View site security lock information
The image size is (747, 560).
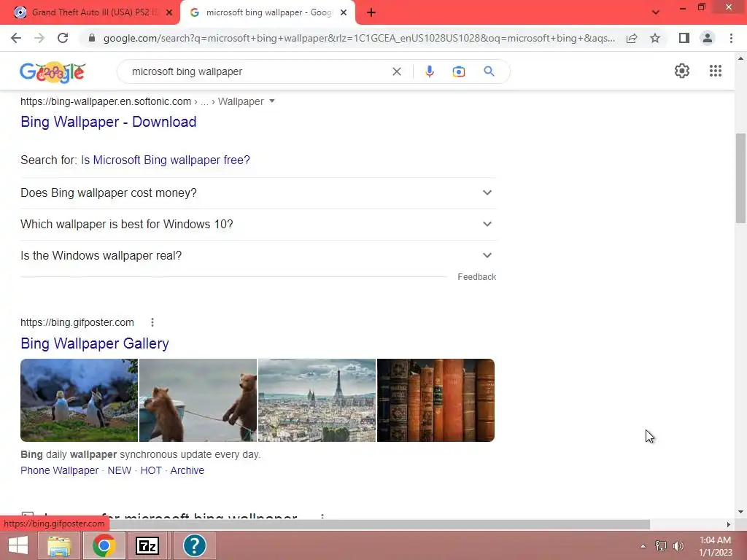92,38
